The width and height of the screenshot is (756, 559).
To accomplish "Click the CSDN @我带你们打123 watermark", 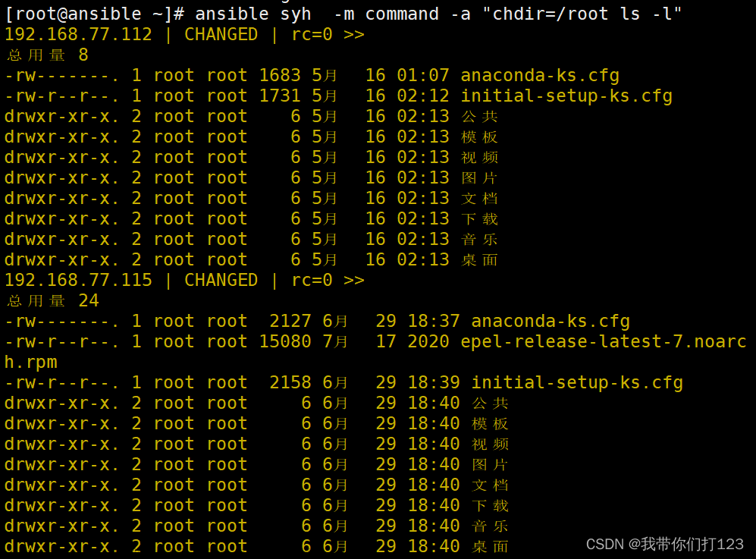I will coord(665,544).
